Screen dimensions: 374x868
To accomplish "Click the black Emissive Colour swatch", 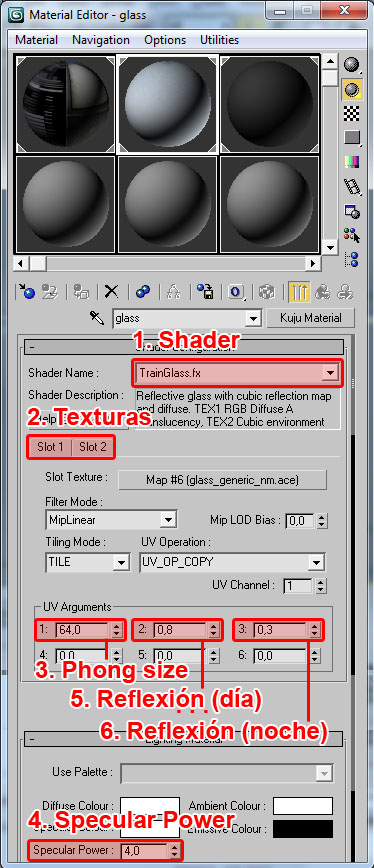I will tap(303, 829).
